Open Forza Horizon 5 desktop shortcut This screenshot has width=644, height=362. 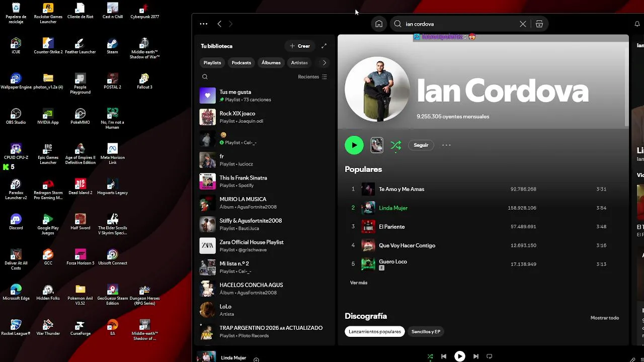coord(80,256)
